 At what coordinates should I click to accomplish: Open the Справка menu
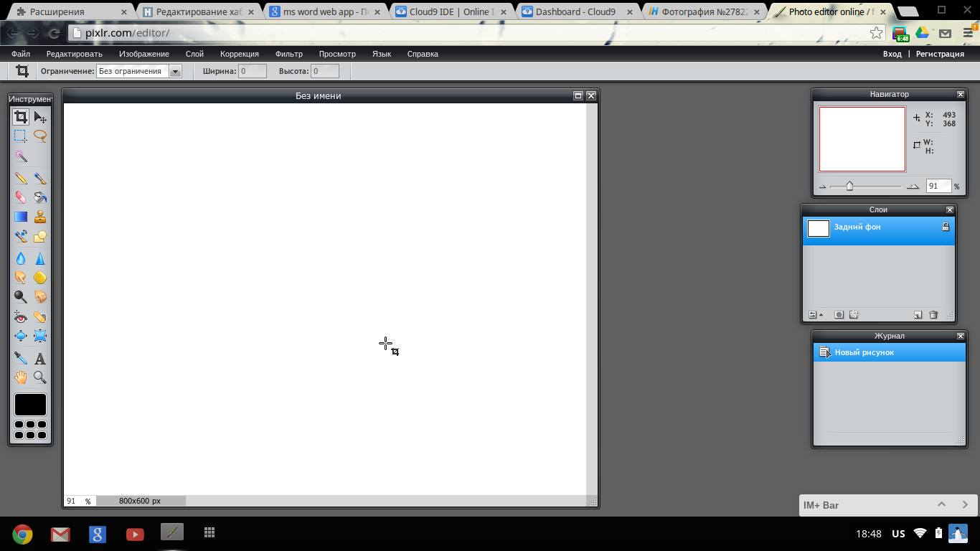point(423,54)
